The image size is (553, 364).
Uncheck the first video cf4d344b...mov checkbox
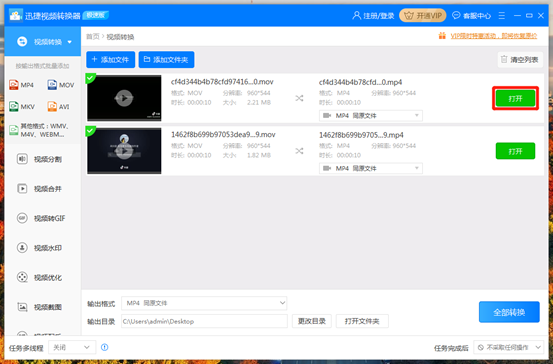pyautogui.click(x=90, y=78)
